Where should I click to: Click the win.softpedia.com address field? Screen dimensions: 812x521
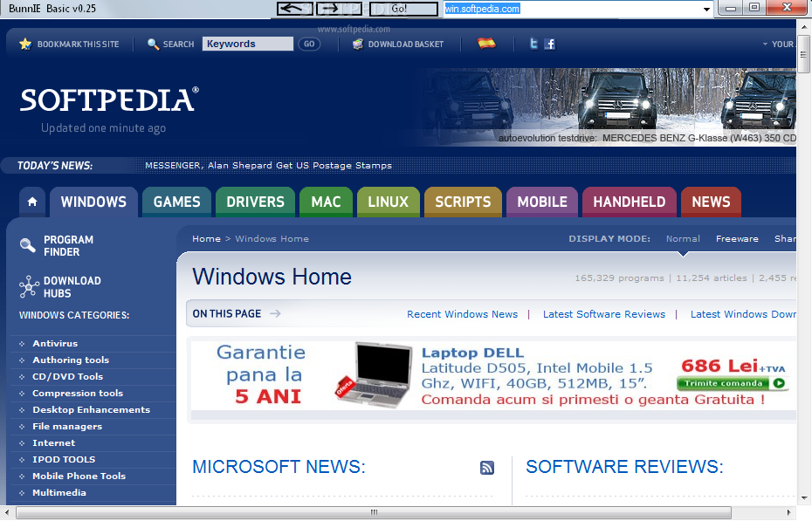pyautogui.click(x=572, y=9)
